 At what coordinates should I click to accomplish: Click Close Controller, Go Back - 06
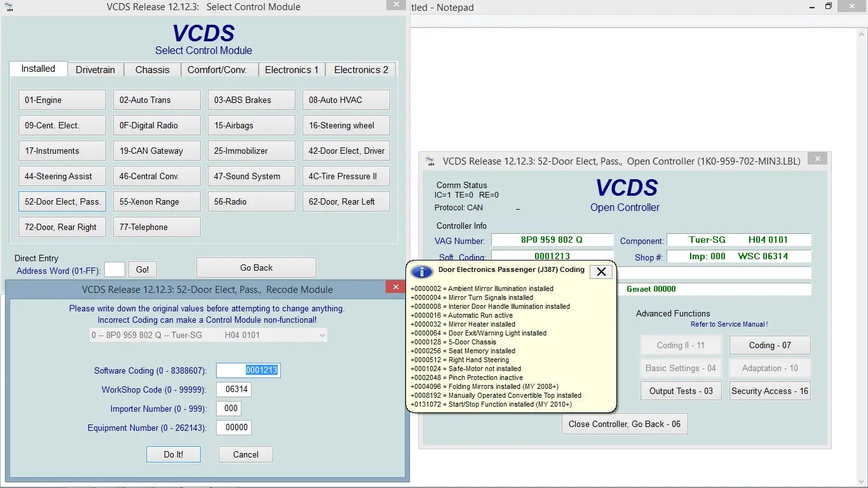(x=624, y=424)
